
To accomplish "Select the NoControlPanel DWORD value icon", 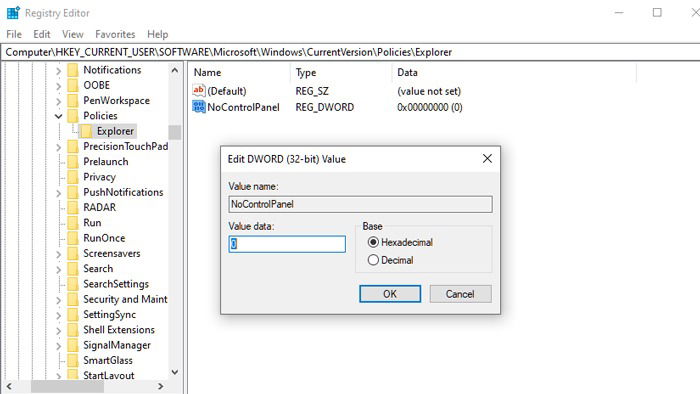I will click(x=199, y=107).
